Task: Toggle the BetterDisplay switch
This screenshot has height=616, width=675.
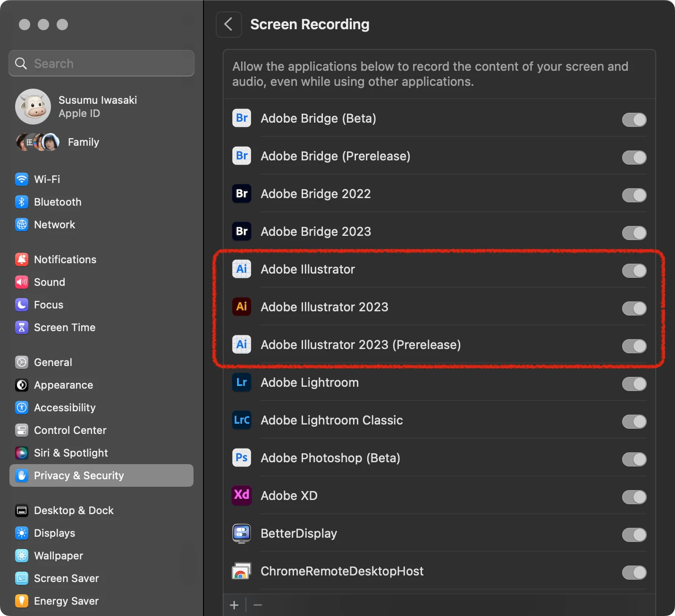Action: point(634,535)
